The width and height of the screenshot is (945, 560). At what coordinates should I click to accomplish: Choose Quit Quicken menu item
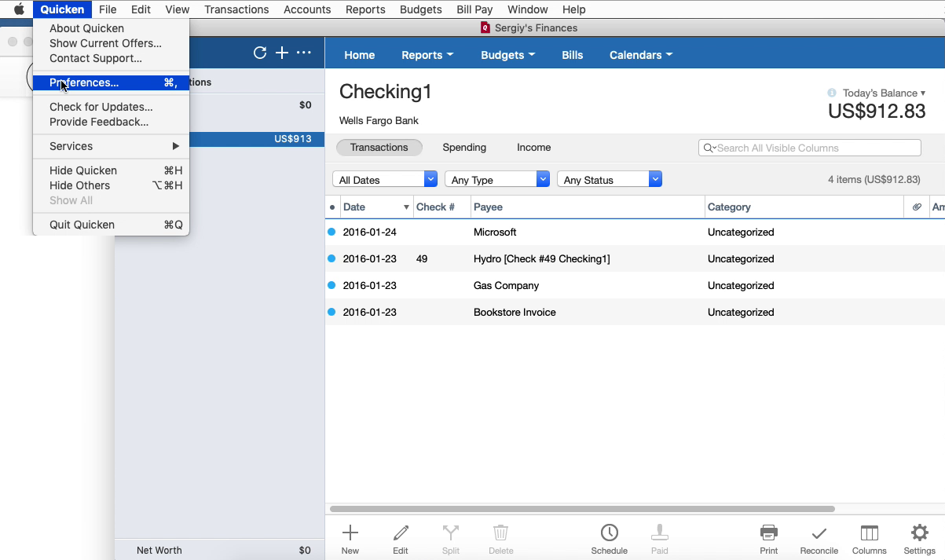[111, 225]
